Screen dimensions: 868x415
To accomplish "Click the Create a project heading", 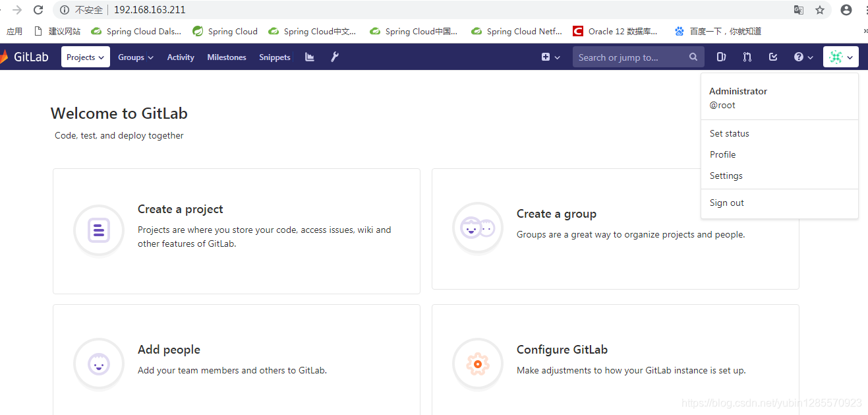I will (x=180, y=209).
